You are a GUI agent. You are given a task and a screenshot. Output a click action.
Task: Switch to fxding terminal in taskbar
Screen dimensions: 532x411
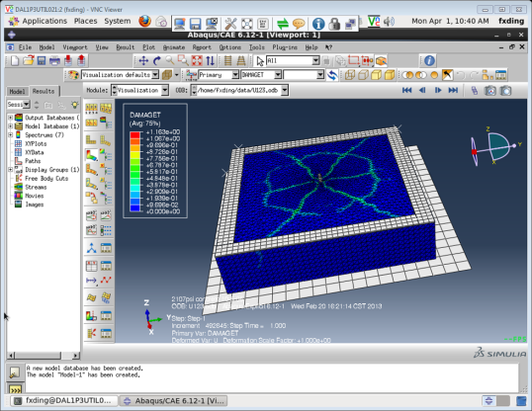pyautogui.click(x=64, y=401)
